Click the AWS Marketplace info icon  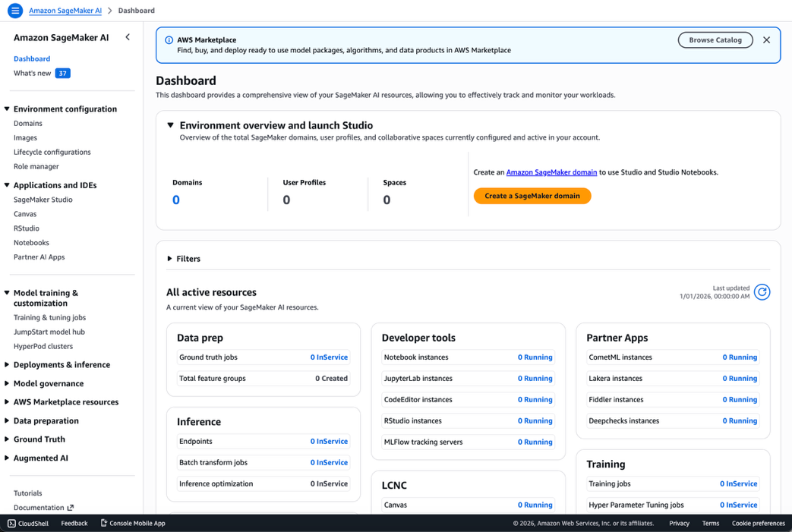(169, 40)
